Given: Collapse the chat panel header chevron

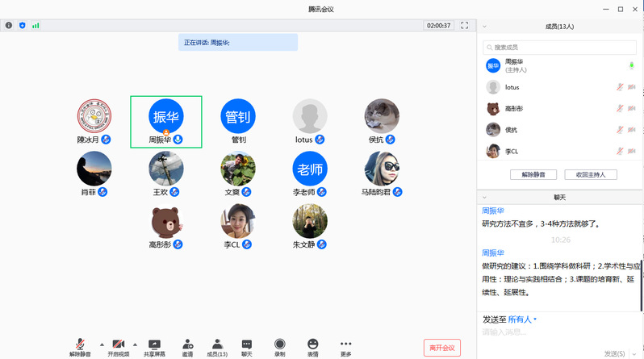Looking at the screenshot, I should click(x=485, y=197).
